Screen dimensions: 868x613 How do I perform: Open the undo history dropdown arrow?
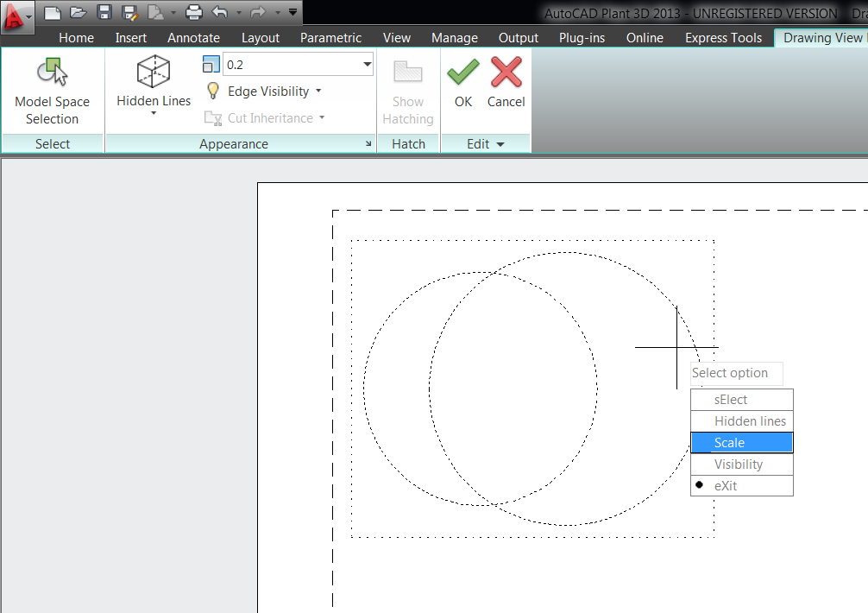(x=239, y=12)
